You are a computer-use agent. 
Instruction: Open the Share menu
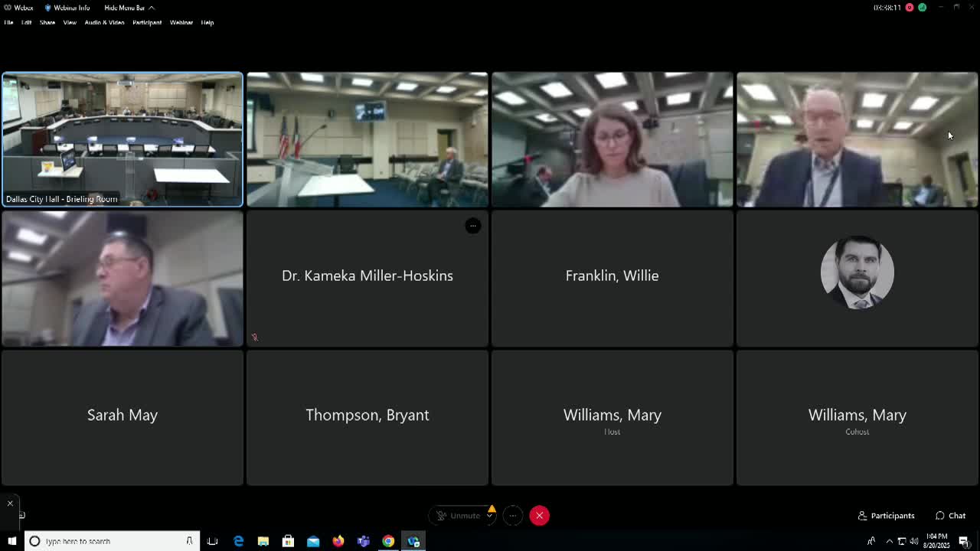(x=47, y=23)
